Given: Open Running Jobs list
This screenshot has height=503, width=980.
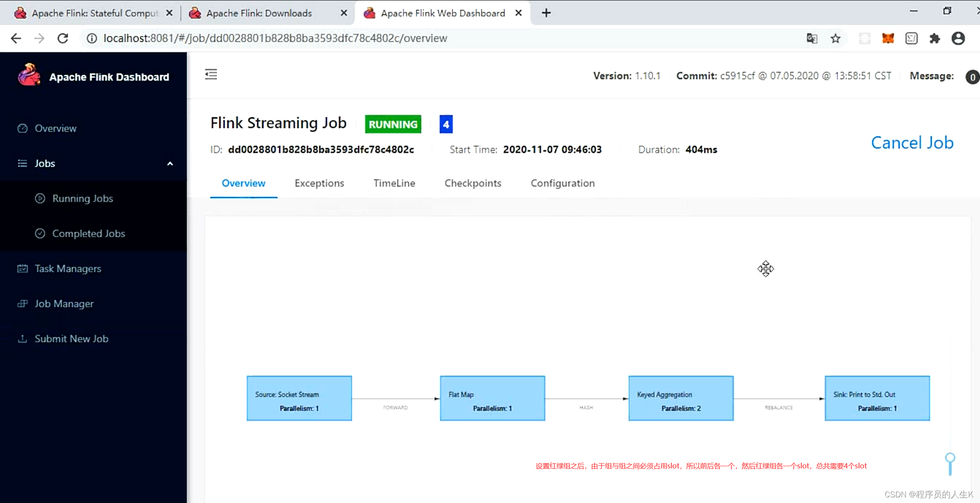Looking at the screenshot, I should 82,199.
